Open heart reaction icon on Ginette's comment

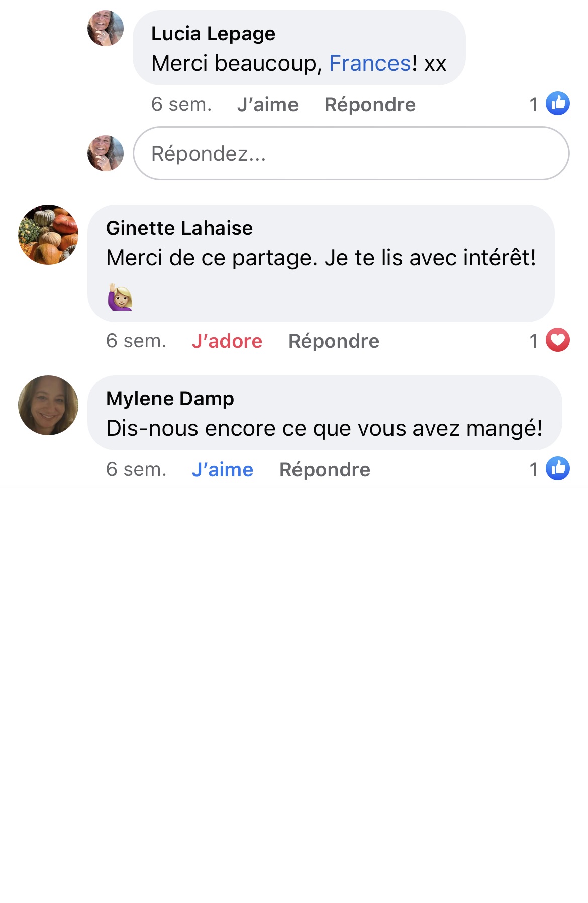557,340
